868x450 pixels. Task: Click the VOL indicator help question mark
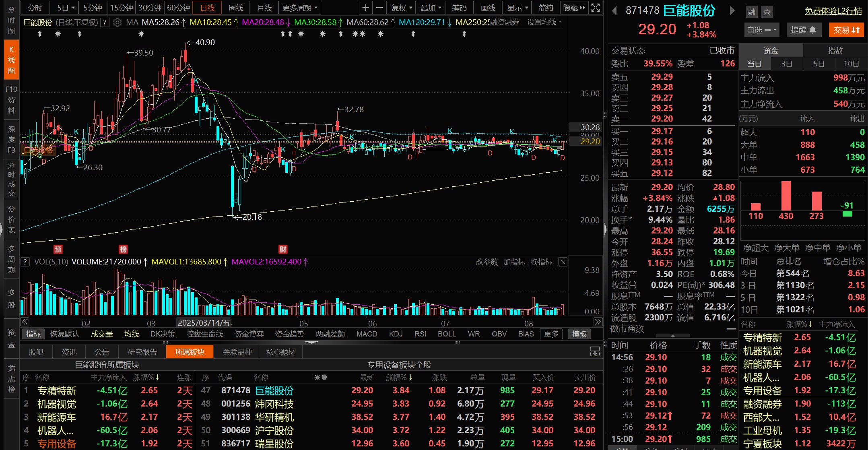tap(25, 262)
